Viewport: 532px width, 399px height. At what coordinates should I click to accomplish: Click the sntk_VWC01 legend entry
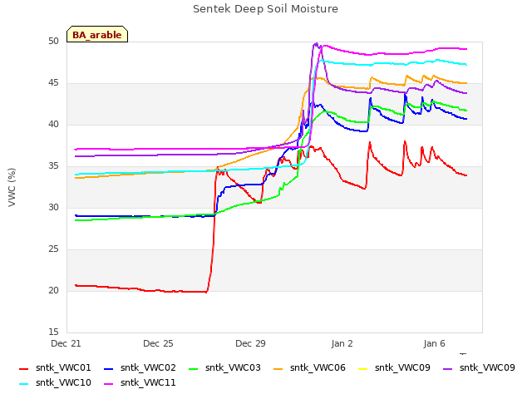(x=55, y=367)
